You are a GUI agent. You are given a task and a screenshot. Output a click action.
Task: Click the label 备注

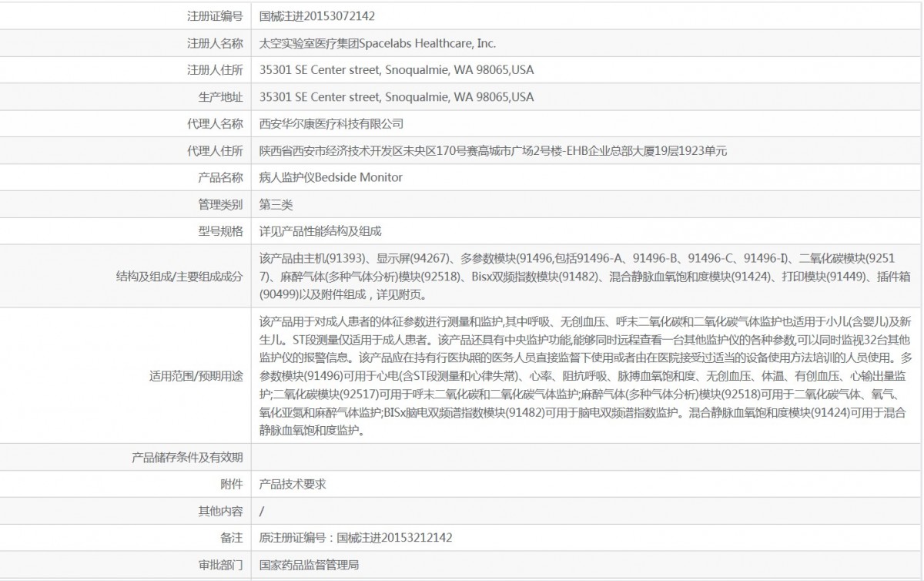click(232, 538)
